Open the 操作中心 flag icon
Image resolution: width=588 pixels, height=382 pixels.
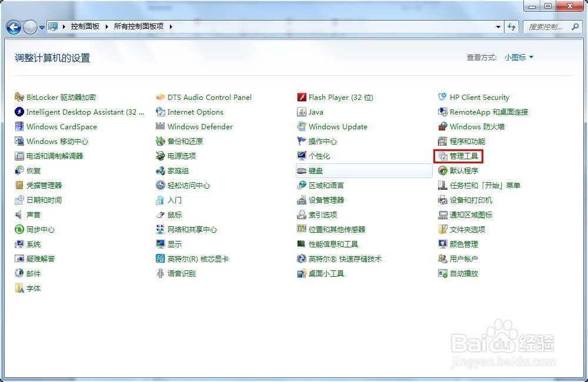(x=302, y=141)
